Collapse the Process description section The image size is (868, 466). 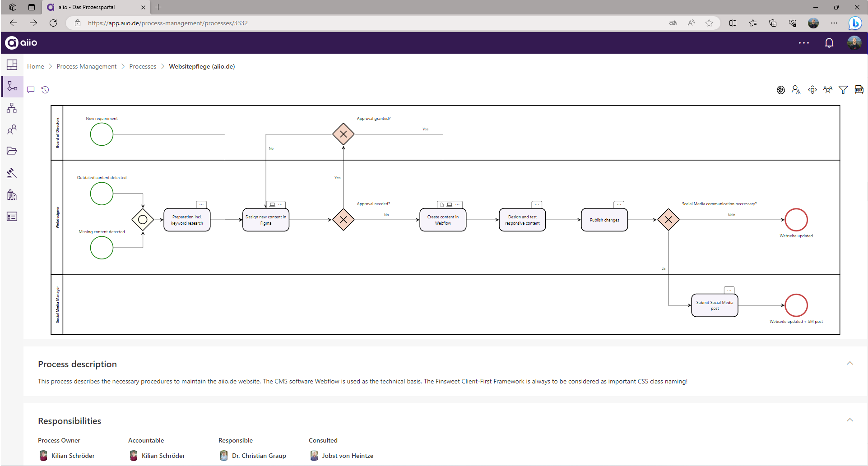tap(850, 363)
